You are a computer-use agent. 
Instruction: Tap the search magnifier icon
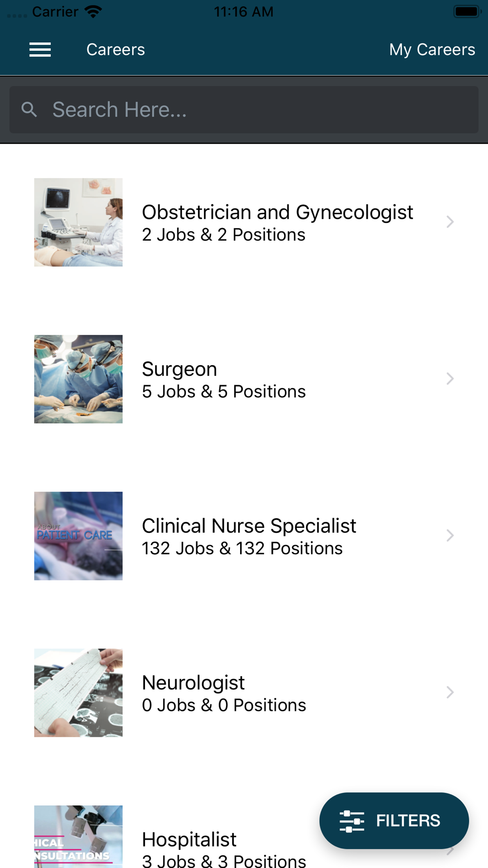click(x=29, y=109)
